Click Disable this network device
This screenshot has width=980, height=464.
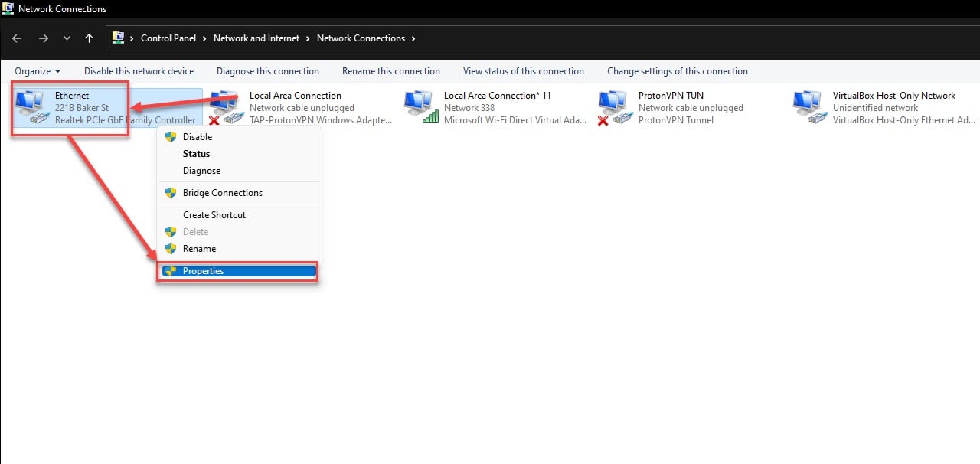(139, 71)
